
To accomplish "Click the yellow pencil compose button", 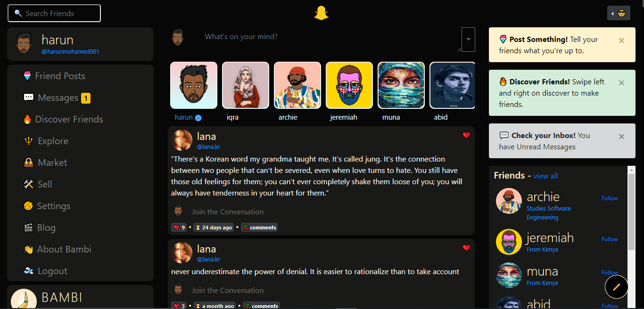I will [x=616, y=287].
